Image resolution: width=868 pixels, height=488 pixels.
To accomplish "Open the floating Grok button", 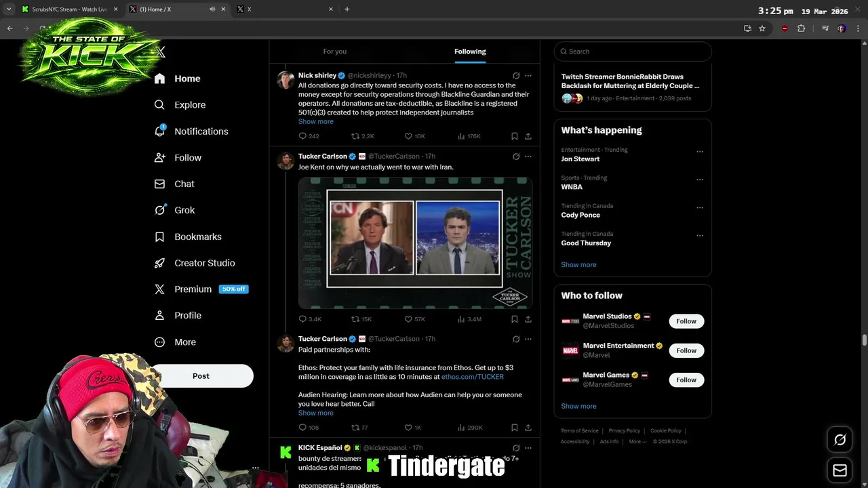I will [840, 440].
